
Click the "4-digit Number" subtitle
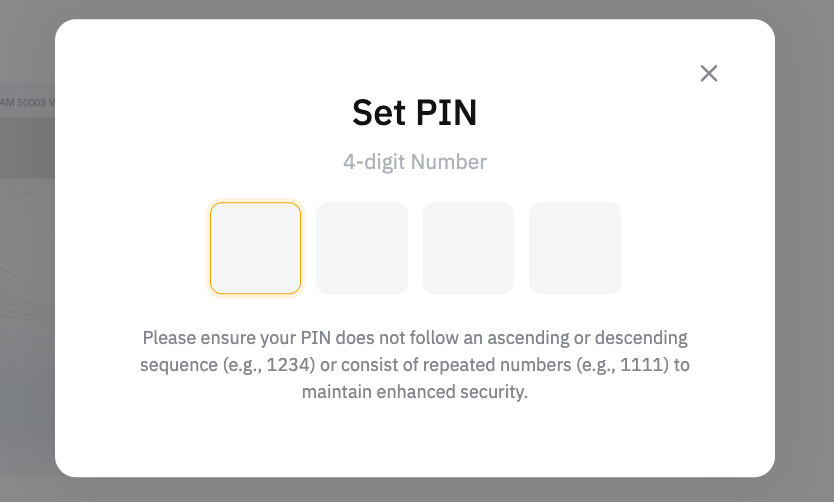[414, 162]
